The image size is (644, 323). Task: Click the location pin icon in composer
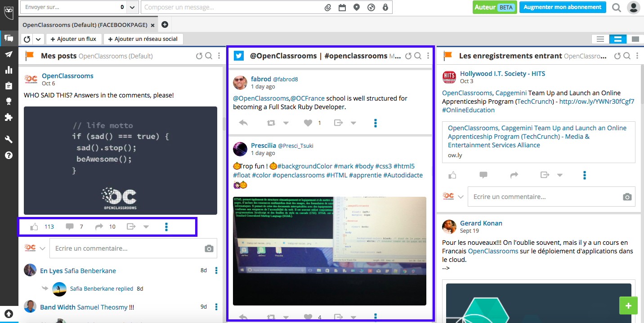pyautogui.click(x=357, y=7)
